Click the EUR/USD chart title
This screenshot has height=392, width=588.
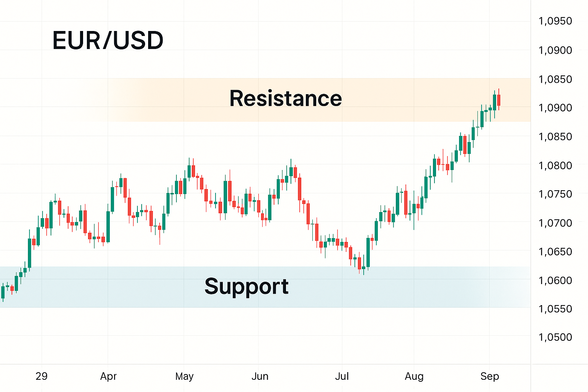[x=108, y=41]
